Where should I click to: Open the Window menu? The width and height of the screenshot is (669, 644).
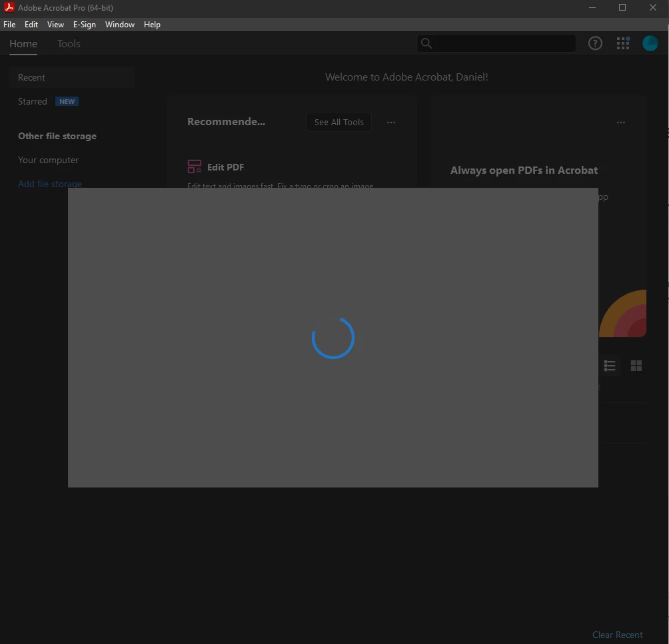pyautogui.click(x=120, y=25)
